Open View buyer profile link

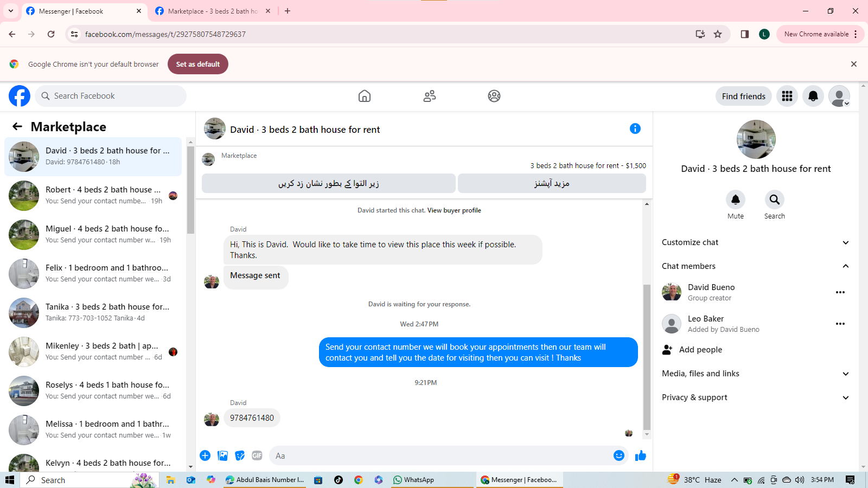[454, 210]
